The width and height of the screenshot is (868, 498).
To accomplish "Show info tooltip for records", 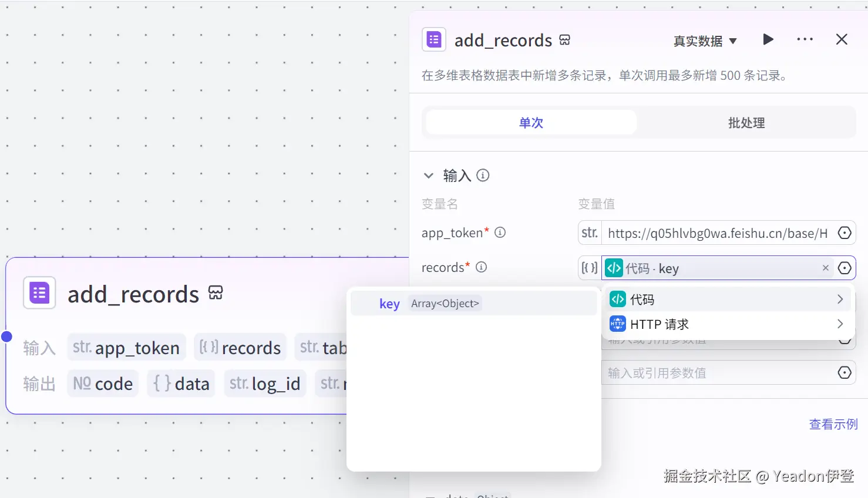I will (482, 267).
